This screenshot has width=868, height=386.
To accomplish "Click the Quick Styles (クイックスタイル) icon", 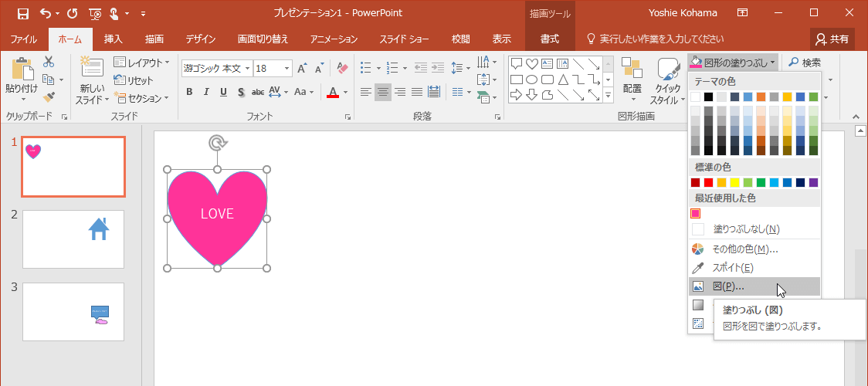I will pos(669,69).
